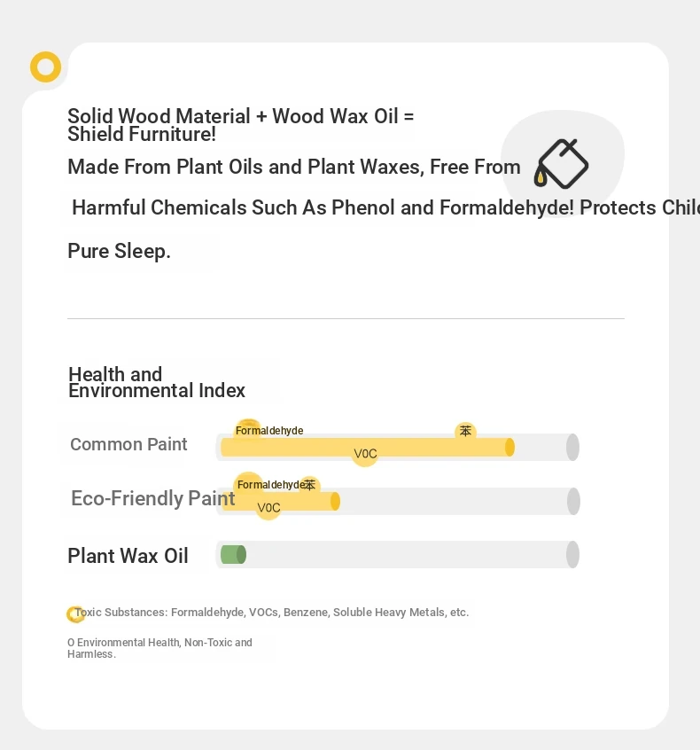Viewport: 700px width, 750px height.
Task: Click the Environmental Health Non-Toxic legend text
Action: click(159, 648)
